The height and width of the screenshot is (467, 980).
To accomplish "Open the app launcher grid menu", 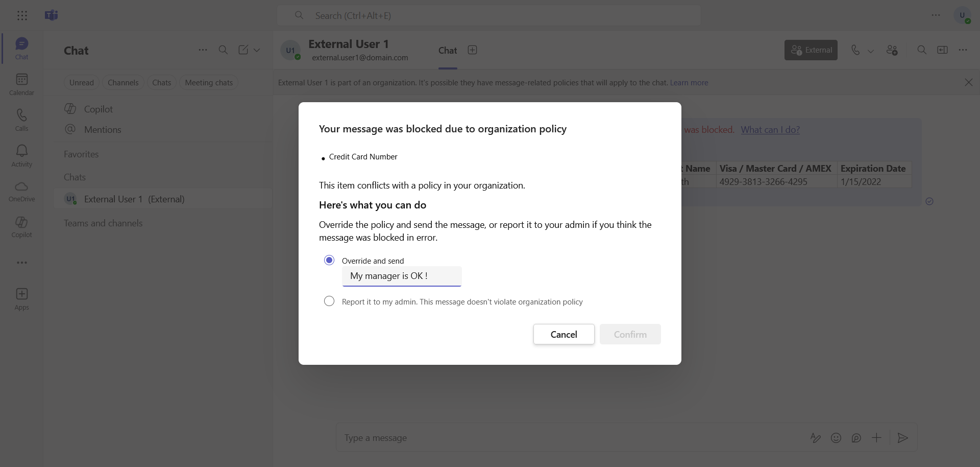I will [22, 15].
